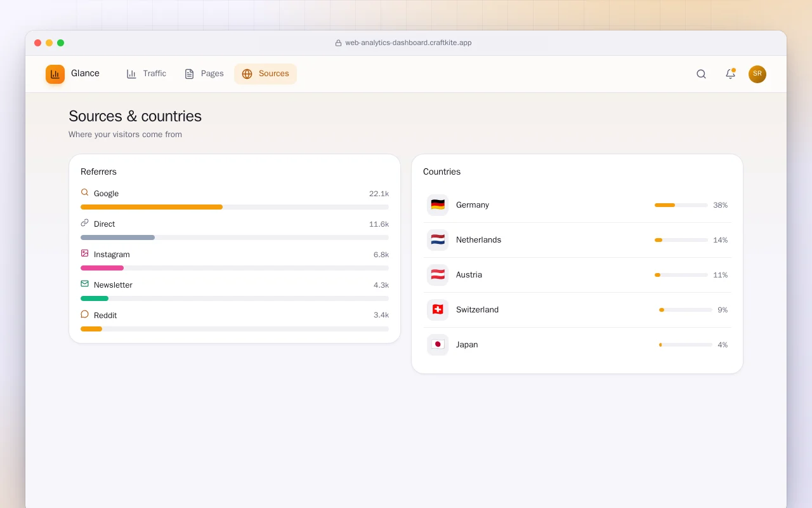Click the Referrers card heading
The width and height of the screenshot is (812, 508).
98,171
